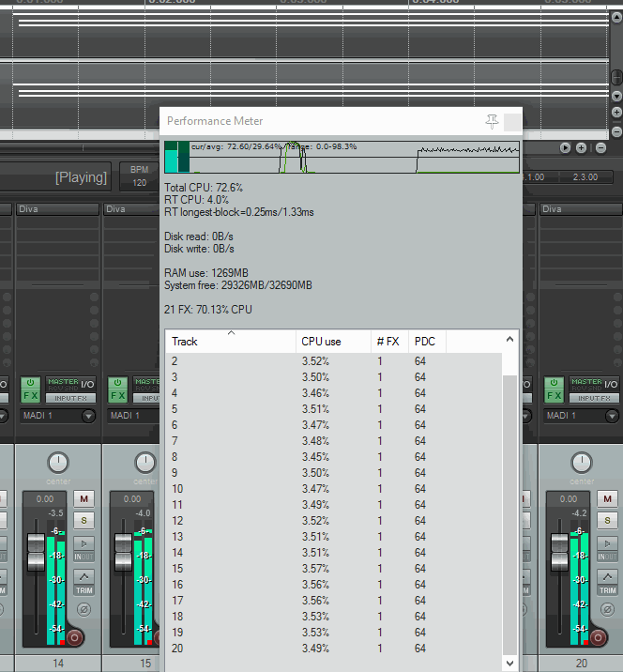
Task: Click the CPU graph in Performance Meter
Action: [x=342, y=158]
